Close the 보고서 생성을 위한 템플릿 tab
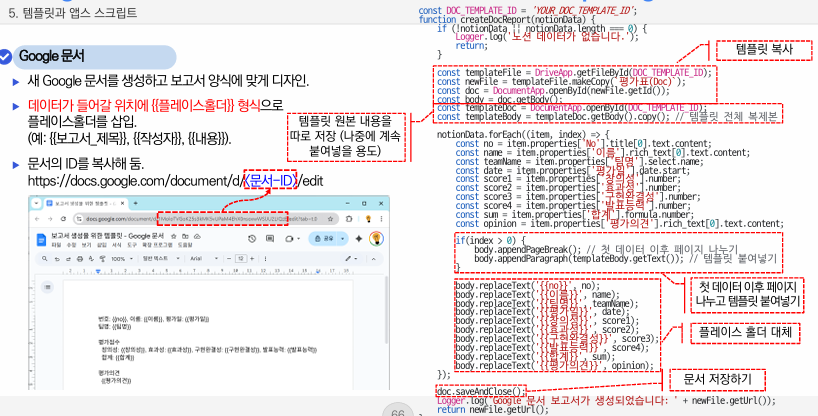The height and width of the screenshot is (416, 818). (123, 204)
